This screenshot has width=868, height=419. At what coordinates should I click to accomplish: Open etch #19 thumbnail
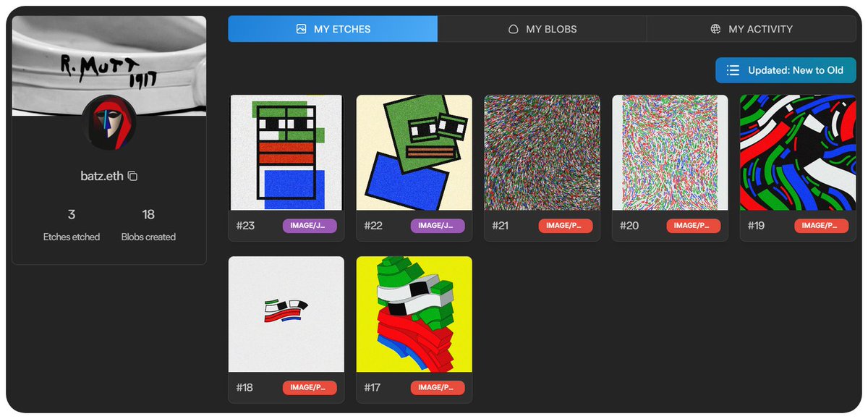798,153
